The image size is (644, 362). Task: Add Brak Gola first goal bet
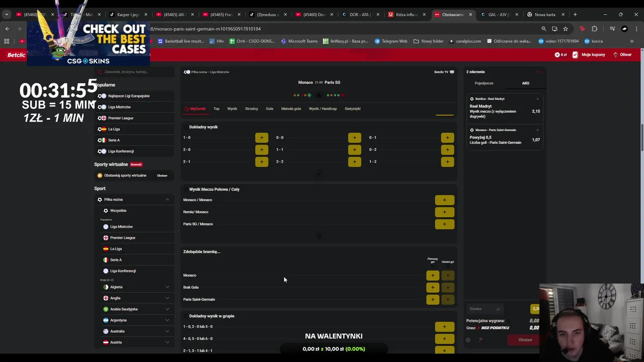point(433,287)
